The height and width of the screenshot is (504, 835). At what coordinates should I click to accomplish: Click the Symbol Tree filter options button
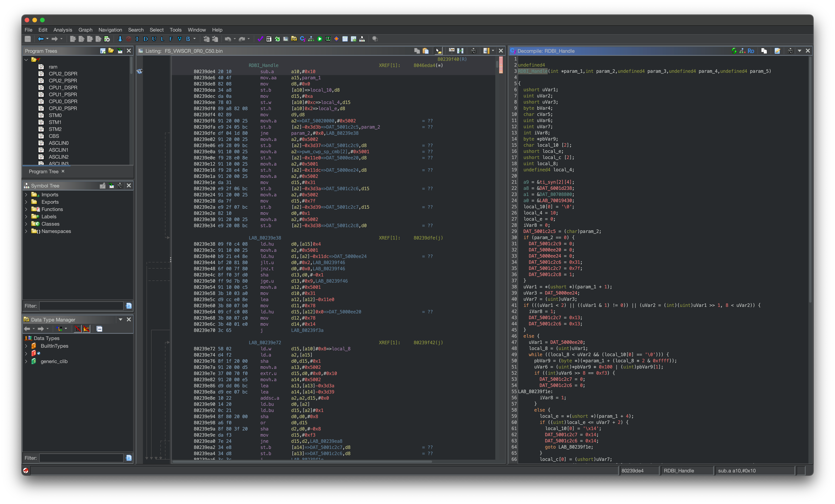129,306
